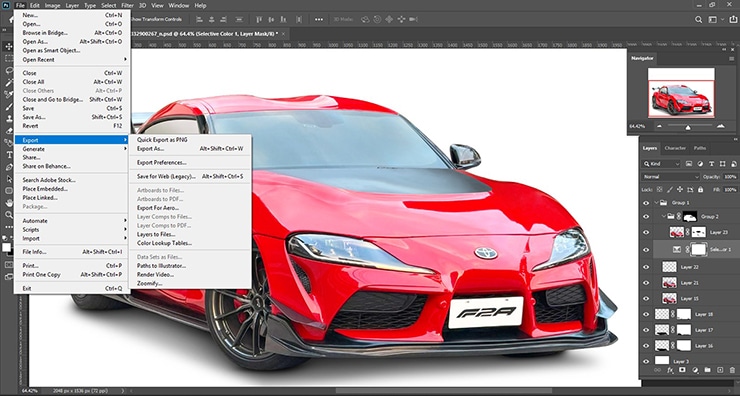Select the Move tool
740x396 pixels.
pos(8,46)
